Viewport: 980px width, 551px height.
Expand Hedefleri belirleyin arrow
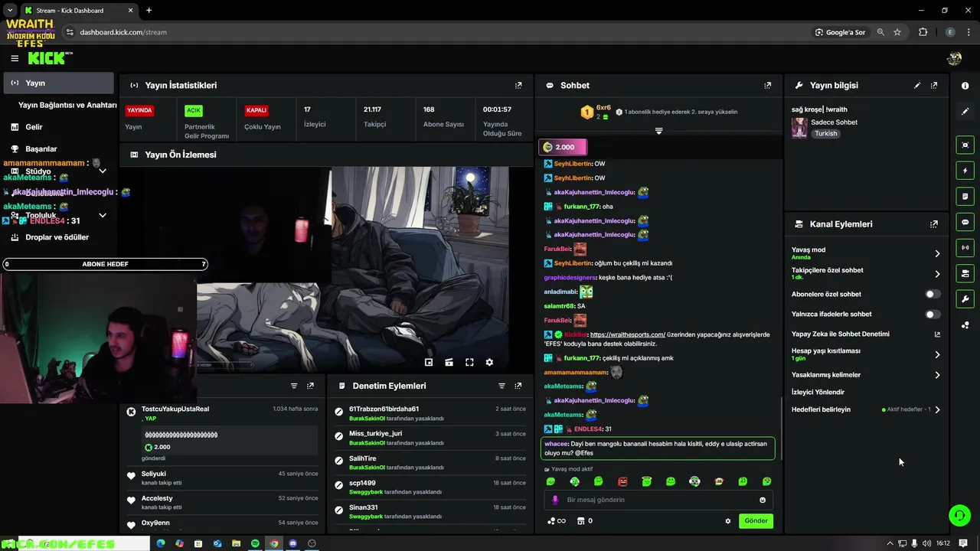[937, 410]
